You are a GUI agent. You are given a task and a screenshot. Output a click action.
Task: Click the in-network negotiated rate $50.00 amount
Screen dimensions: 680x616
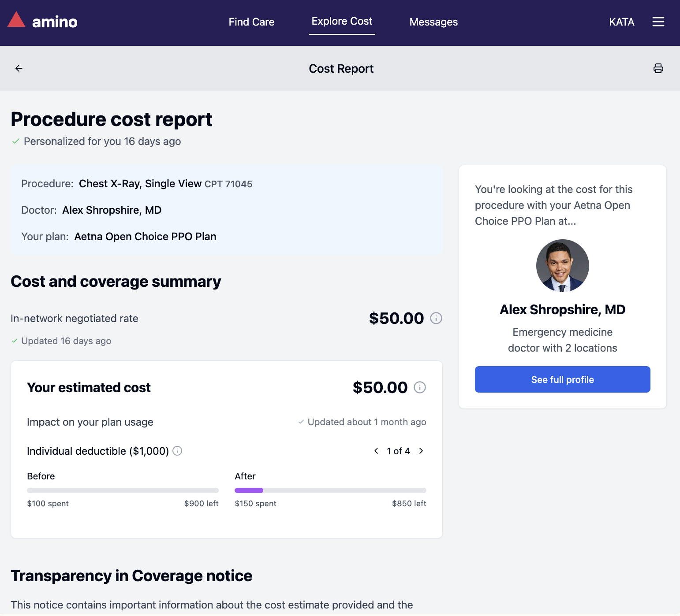click(396, 318)
